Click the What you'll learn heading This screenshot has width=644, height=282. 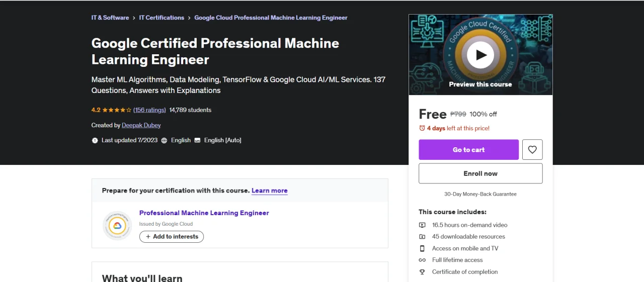click(x=142, y=278)
